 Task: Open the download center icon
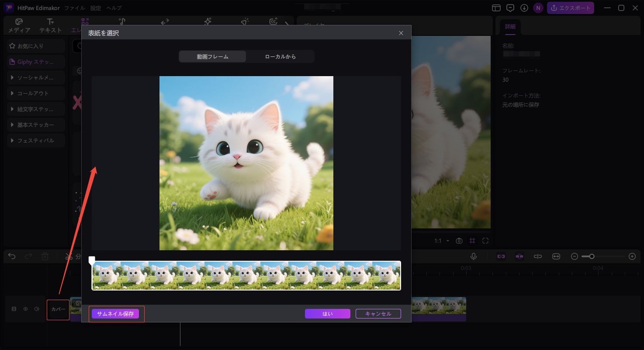[x=524, y=8]
